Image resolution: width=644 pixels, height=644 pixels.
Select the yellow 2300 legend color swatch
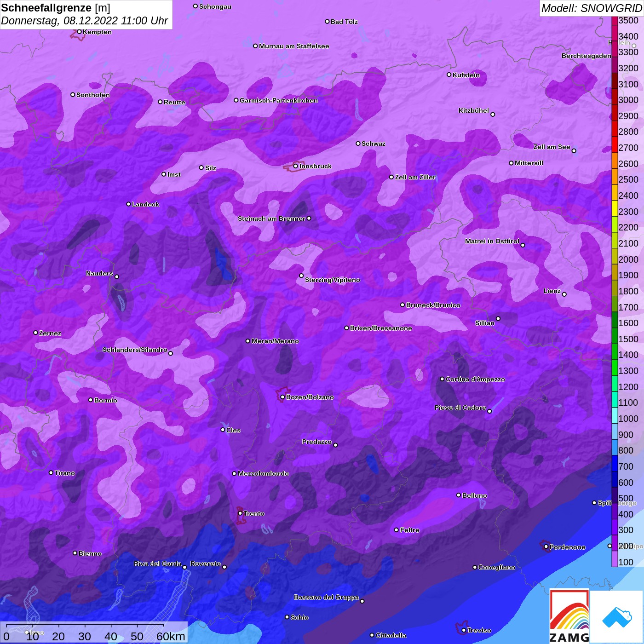[x=615, y=208]
